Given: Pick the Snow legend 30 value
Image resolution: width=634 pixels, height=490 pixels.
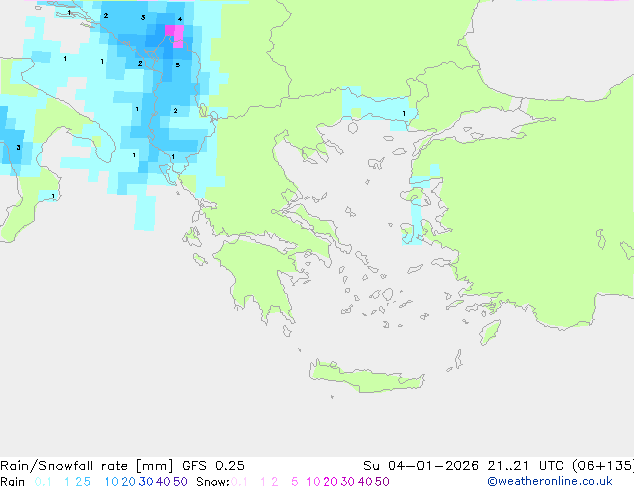Looking at the screenshot, I should [x=348, y=482].
